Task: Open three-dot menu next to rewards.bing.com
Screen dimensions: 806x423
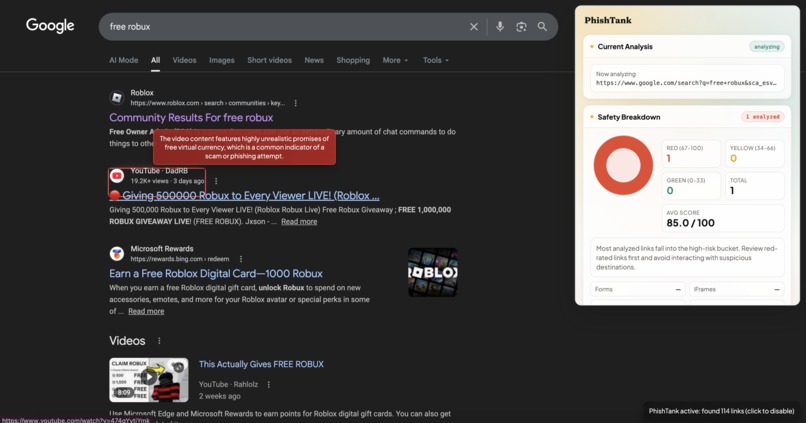Action: [241, 259]
